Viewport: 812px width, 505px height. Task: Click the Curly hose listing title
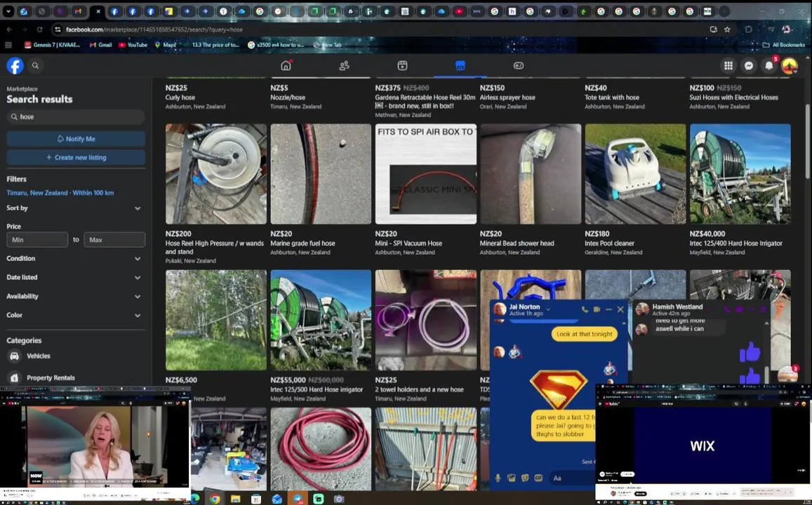pyautogui.click(x=180, y=97)
